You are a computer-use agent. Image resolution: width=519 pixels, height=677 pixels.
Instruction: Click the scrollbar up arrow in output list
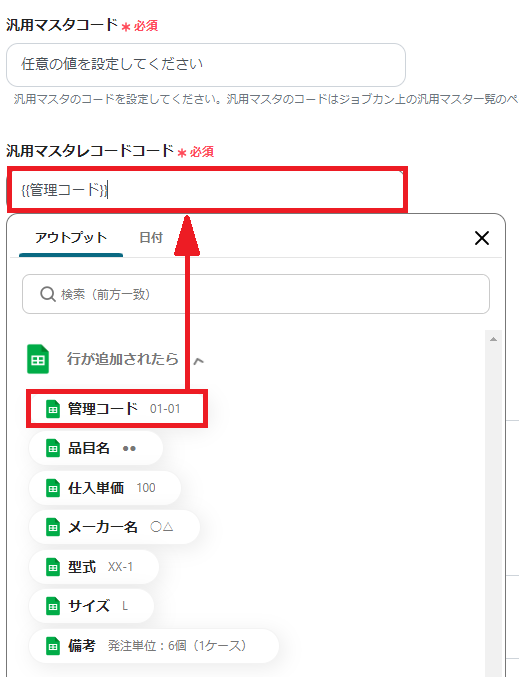point(493,339)
